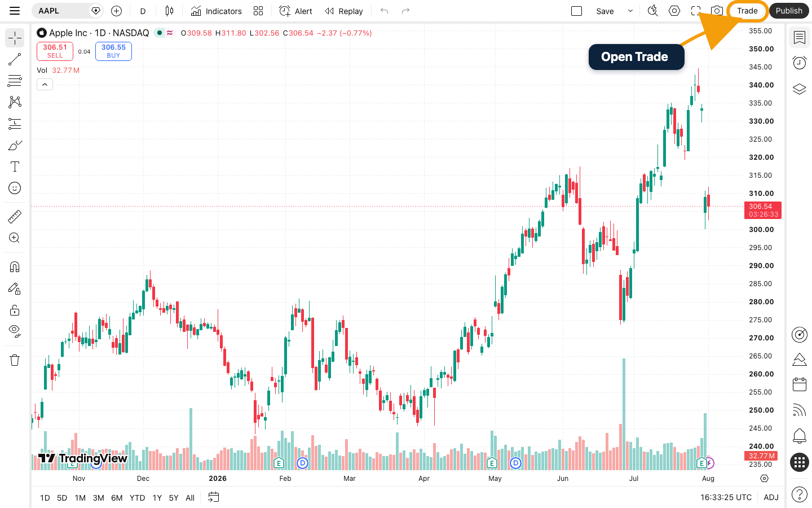Set time range to YTD
Screen dimensions: 812x508
[x=137, y=498]
